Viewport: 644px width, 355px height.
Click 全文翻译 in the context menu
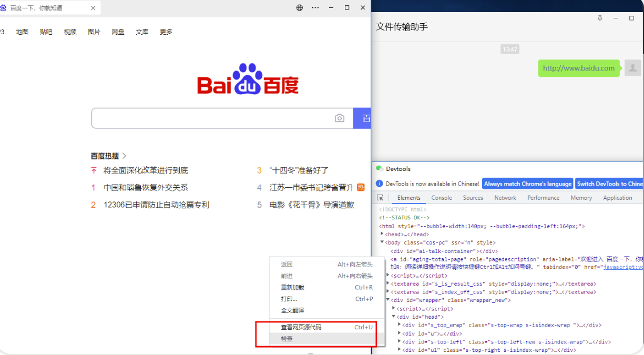327,310
